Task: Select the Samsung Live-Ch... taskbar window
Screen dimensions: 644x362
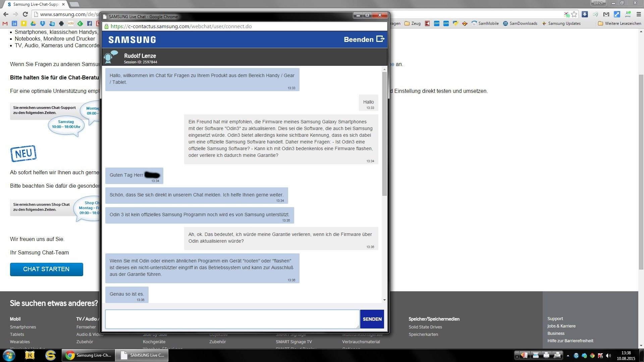Action: point(89,355)
